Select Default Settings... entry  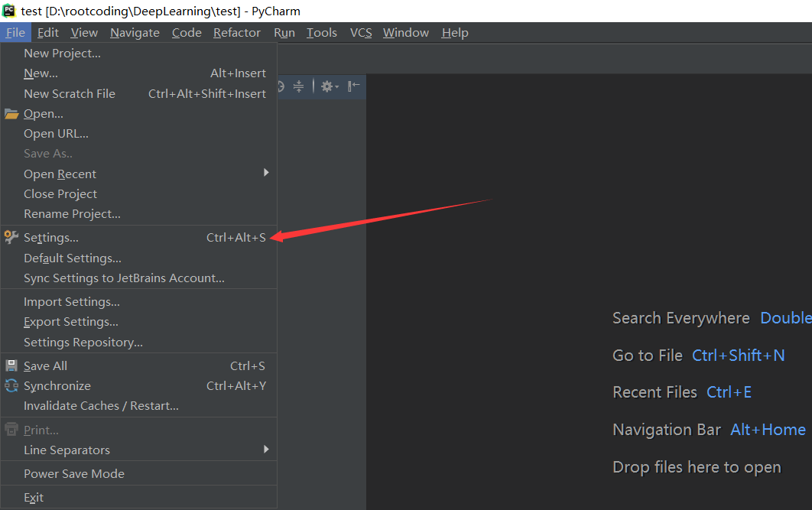point(139,258)
